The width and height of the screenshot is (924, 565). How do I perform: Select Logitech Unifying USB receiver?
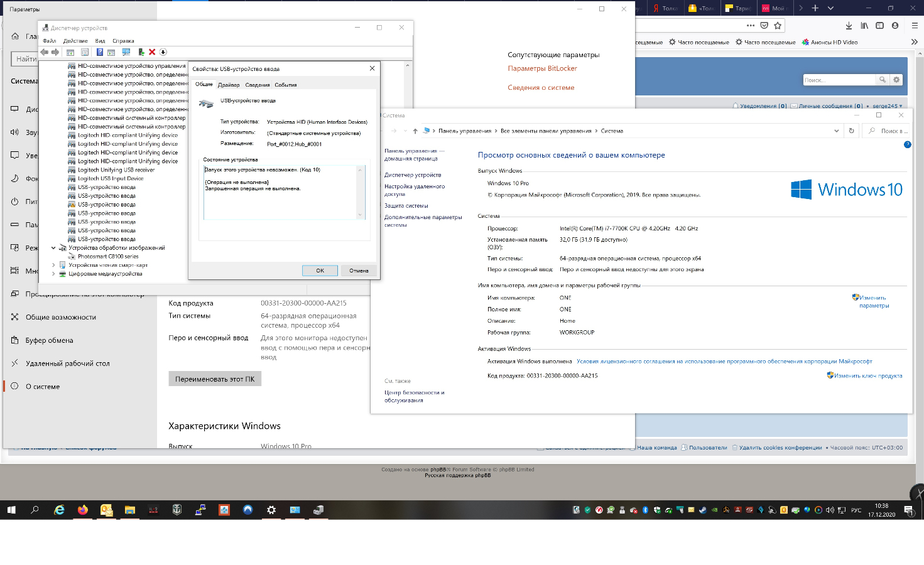(111, 170)
